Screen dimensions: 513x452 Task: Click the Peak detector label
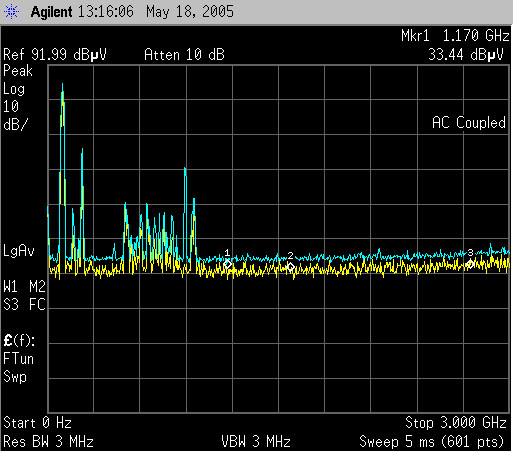pos(18,71)
